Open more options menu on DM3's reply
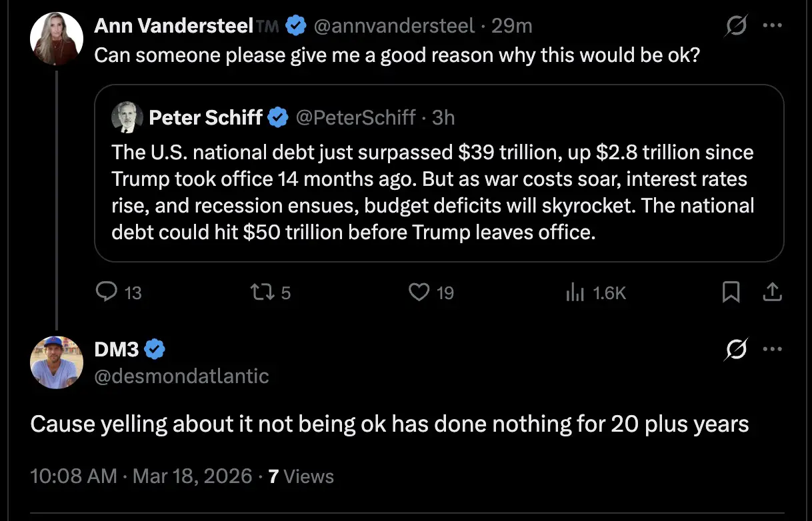This screenshot has height=521, width=812. coord(772,349)
